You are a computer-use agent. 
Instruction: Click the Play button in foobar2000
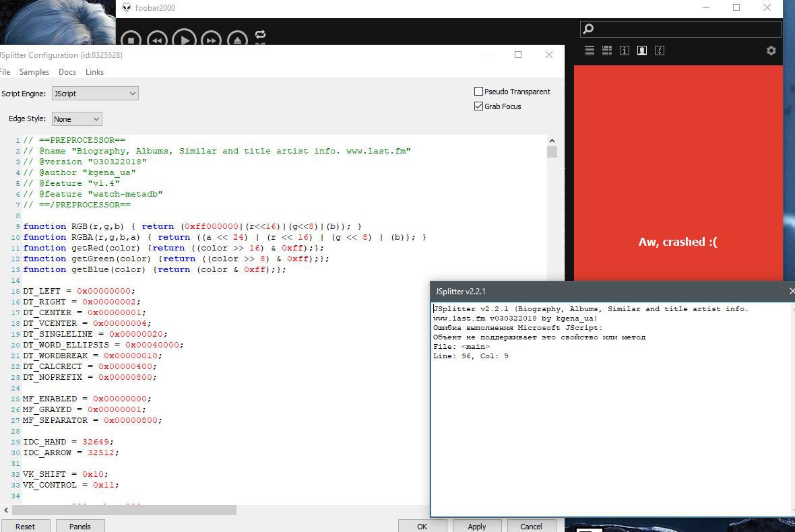(185, 40)
